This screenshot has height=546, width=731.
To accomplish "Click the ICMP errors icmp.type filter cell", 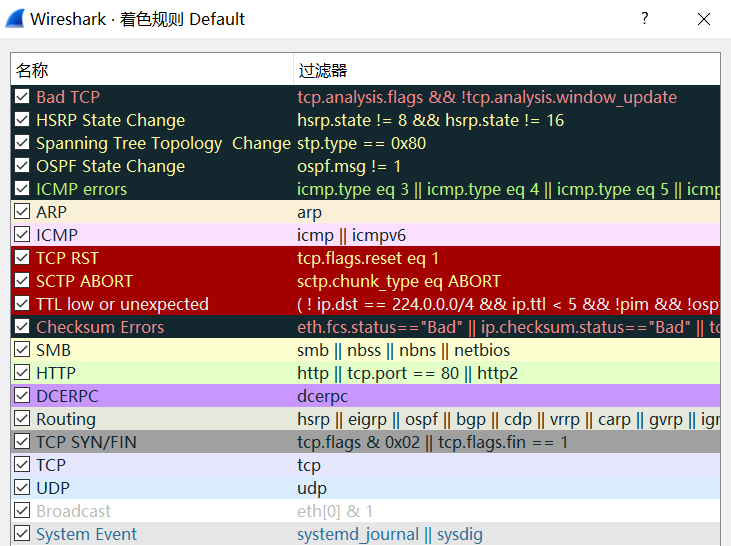I will coord(509,189).
